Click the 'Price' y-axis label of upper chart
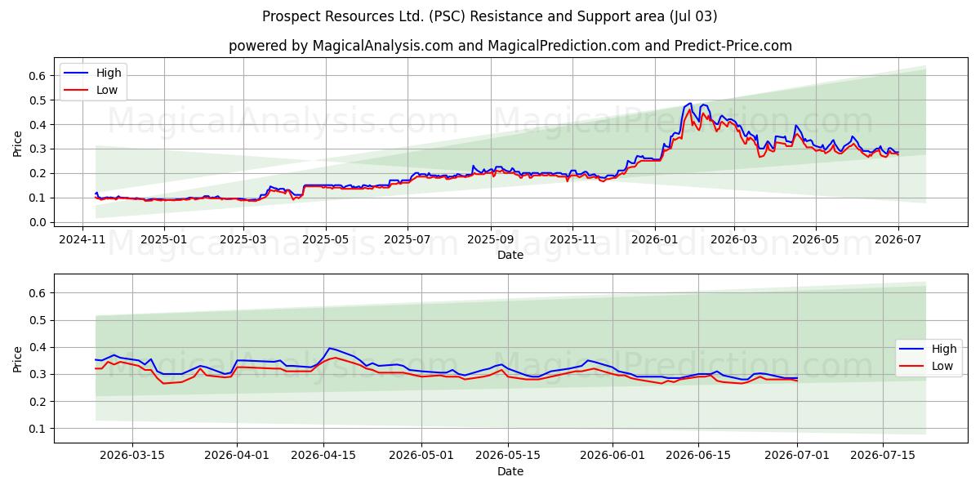The width and height of the screenshot is (980, 490). pos(18,144)
